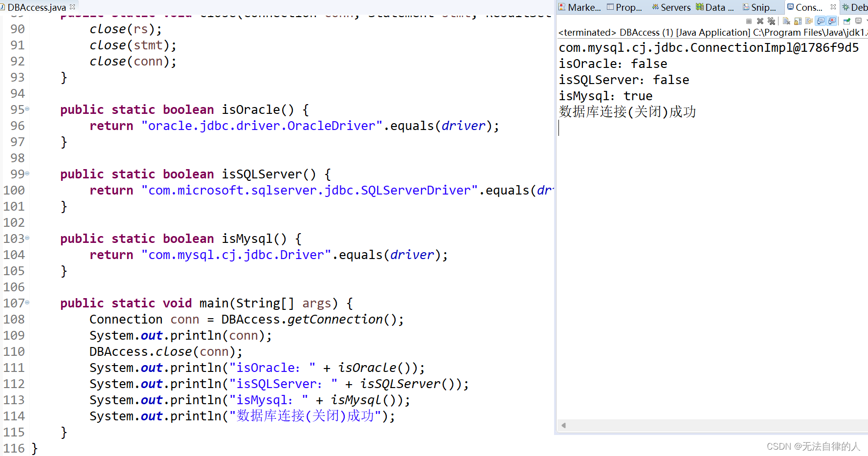The height and width of the screenshot is (456, 868).
Task: Remove all terminated launches
Action: [771, 21]
